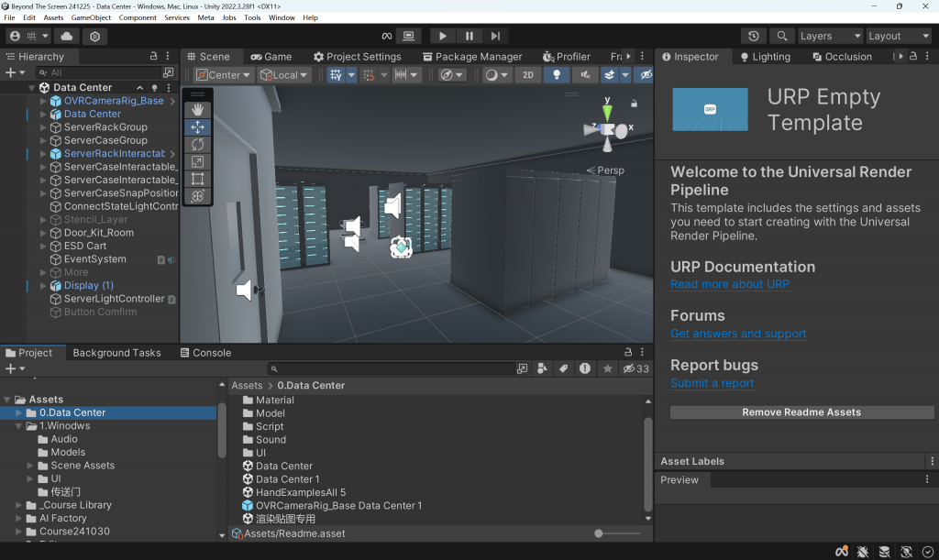Viewport: 939px width, 560px height.
Task: Toggle scene effects (skybox, fog)
Action: coord(609,75)
